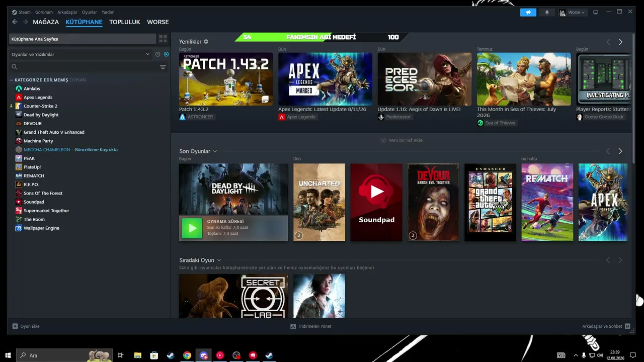
Task: Click Oyun Ekle
Action: pos(26,326)
